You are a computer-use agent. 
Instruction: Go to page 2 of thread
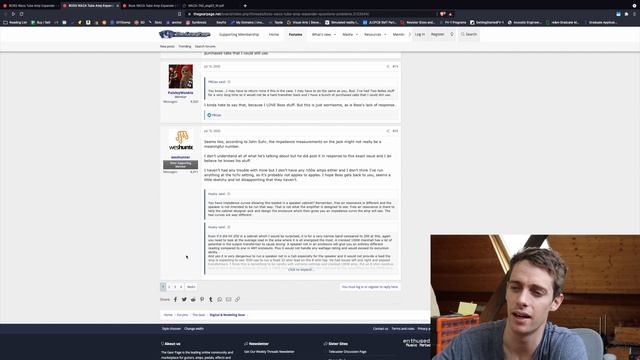169,287
